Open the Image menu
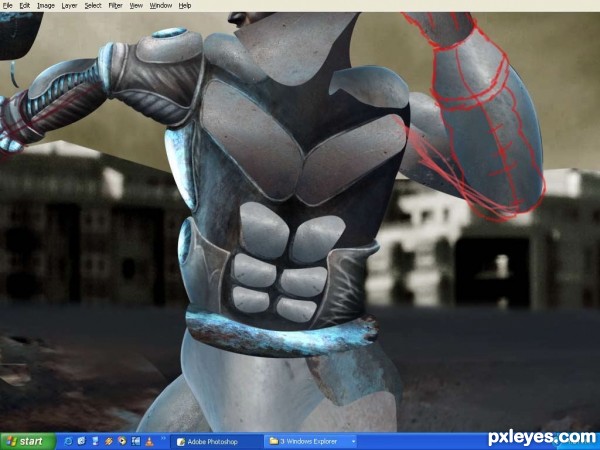 (x=46, y=6)
